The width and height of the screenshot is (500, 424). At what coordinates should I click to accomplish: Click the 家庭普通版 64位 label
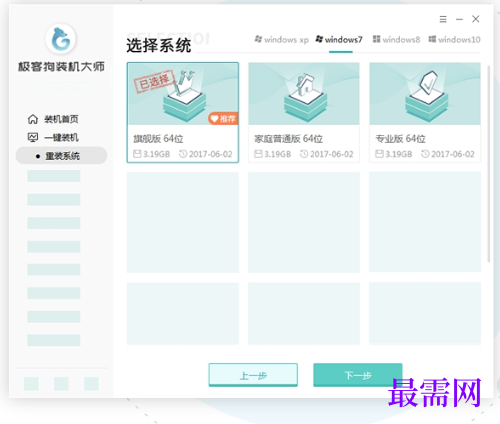[289, 139]
